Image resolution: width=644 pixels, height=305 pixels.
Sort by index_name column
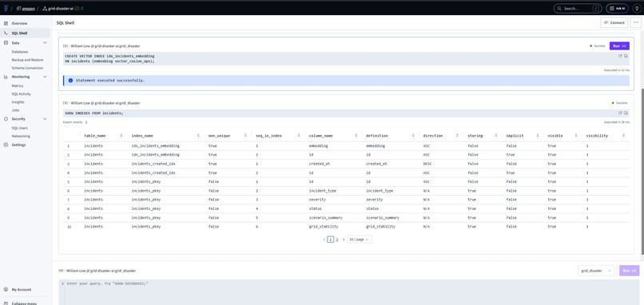(198, 136)
